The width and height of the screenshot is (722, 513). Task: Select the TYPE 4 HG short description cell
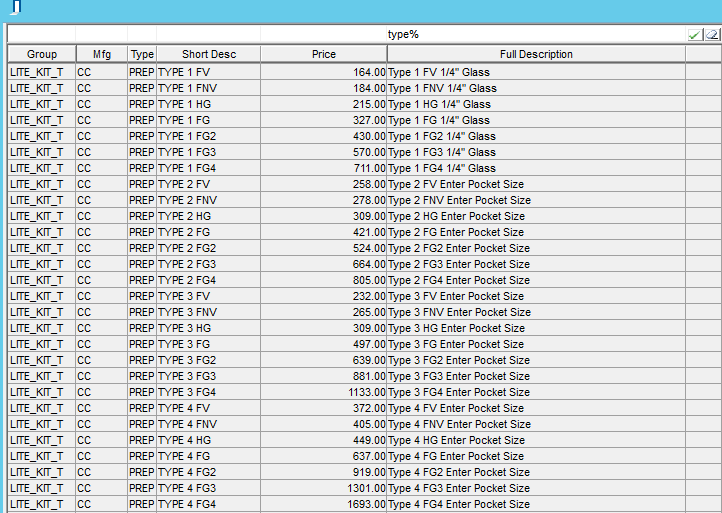209,441
